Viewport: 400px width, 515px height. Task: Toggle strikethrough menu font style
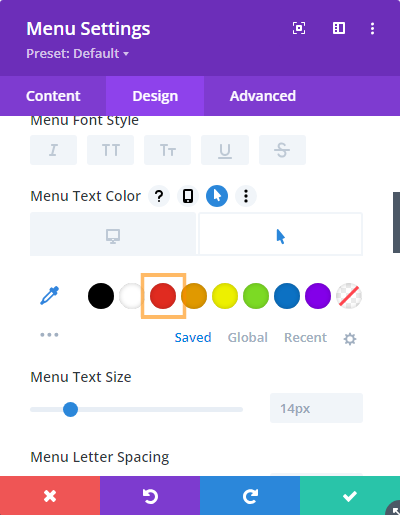pos(282,150)
